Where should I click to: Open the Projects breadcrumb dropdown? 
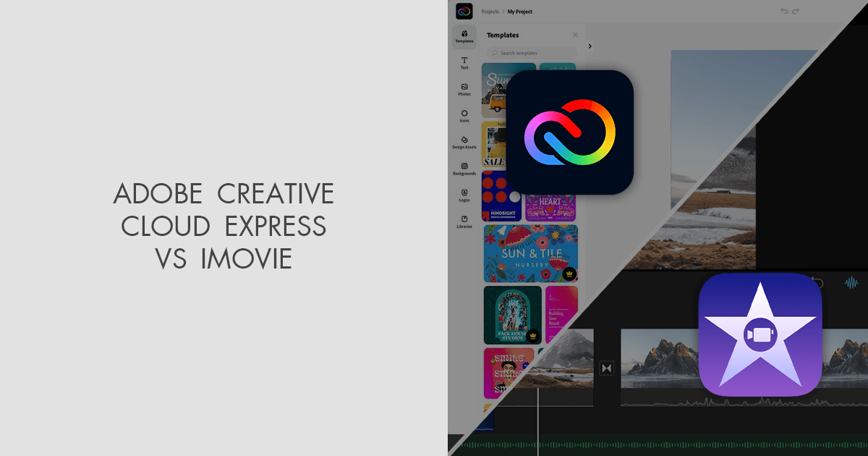point(490,12)
